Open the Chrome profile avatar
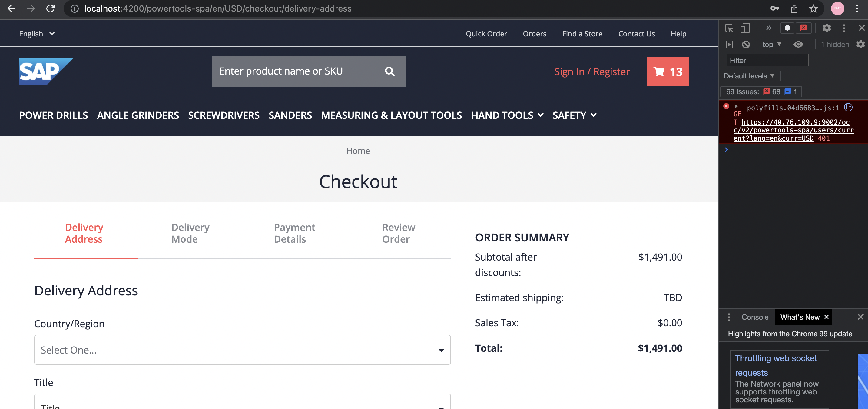The image size is (868, 409). click(x=837, y=8)
